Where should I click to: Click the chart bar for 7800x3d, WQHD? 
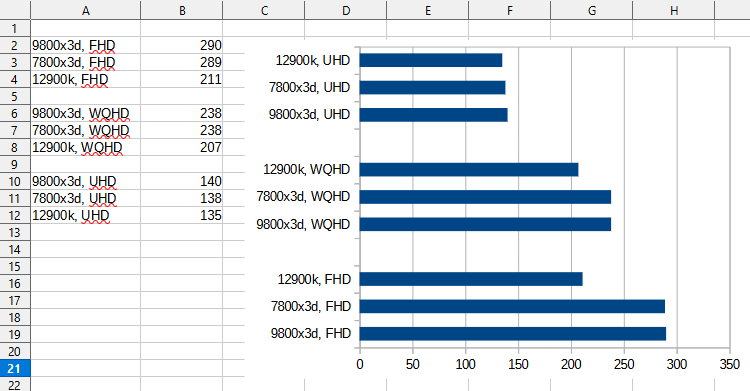point(485,197)
